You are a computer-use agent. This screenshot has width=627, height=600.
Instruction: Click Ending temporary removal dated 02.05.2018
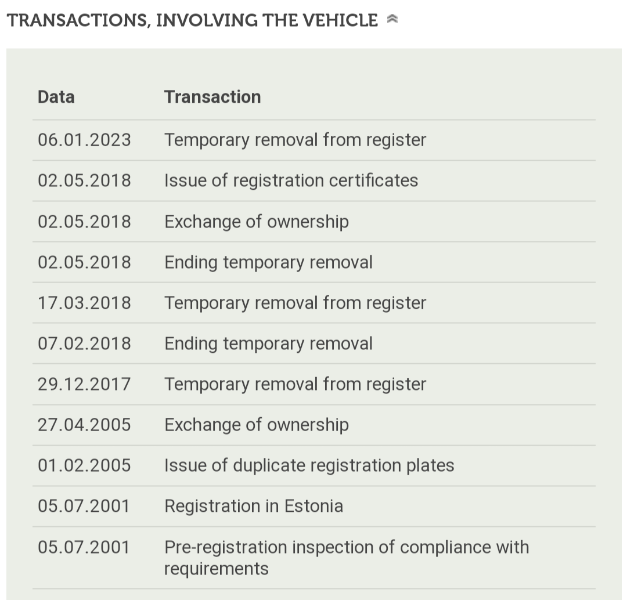268,262
